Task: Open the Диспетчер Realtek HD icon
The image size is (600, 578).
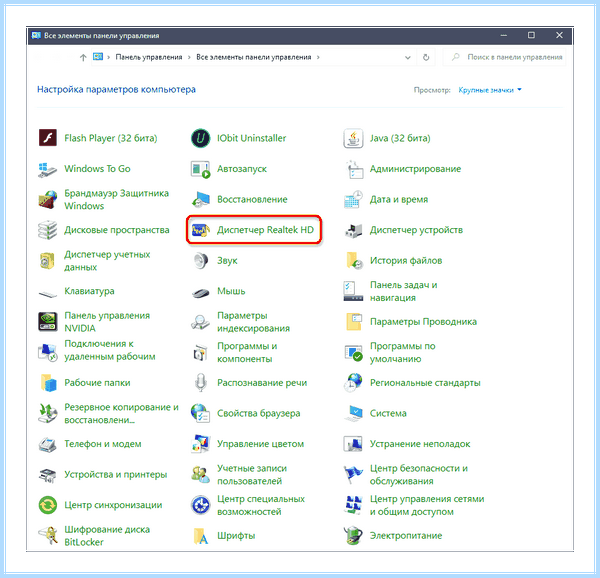Action: (201, 230)
